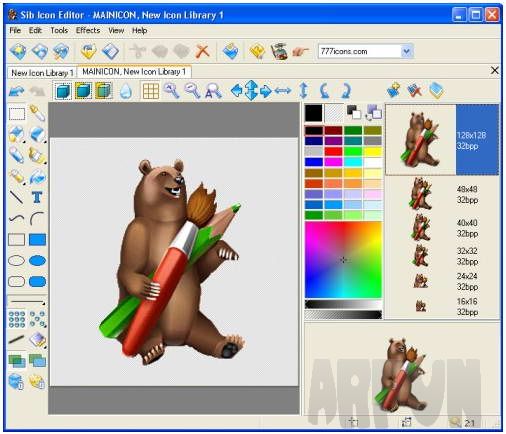Select the 24x24 32bpp image format
The image size is (506, 434).
point(442,281)
